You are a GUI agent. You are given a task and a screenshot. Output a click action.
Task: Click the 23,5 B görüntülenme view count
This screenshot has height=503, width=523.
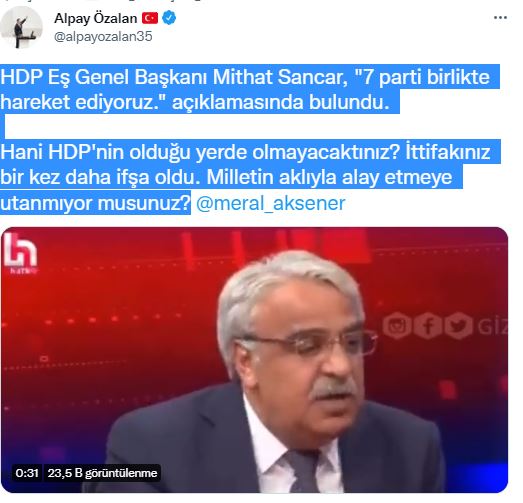click(x=102, y=473)
